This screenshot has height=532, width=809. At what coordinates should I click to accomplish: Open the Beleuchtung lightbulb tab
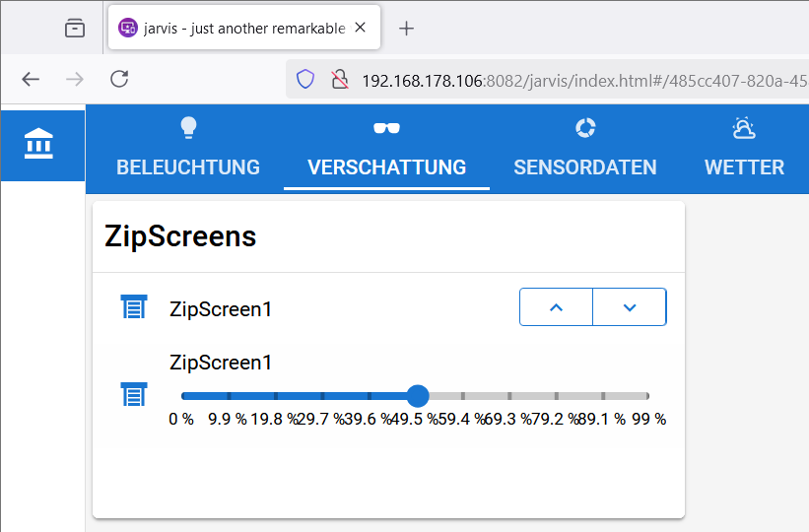(188, 149)
